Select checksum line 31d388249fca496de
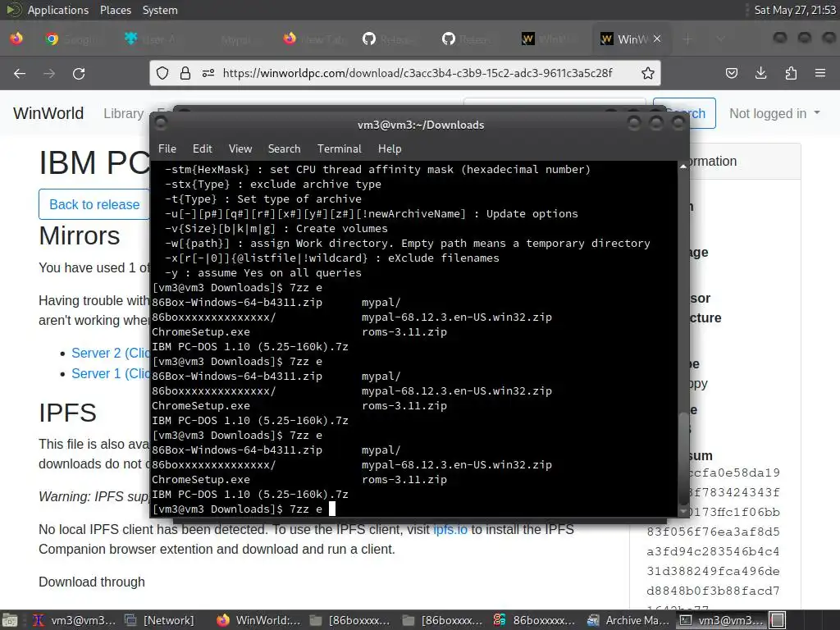Image resolution: width=840 pixels, height=630 pixels. pyautogui.click(x=713, y=572)
